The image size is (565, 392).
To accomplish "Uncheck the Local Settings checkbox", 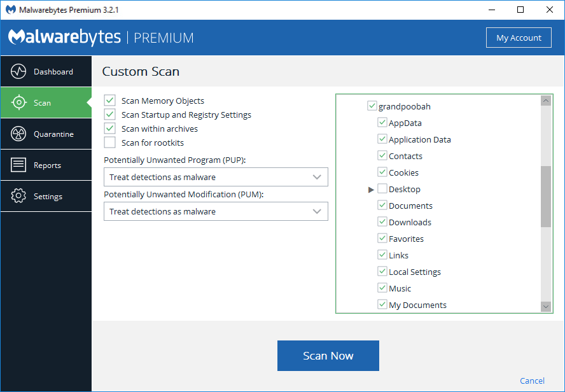I will pos(382,272).
